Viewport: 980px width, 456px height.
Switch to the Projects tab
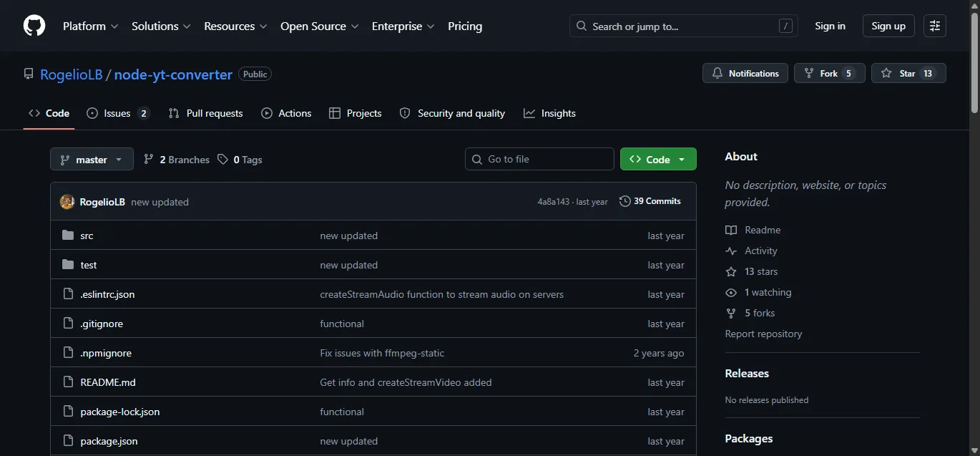356,113
